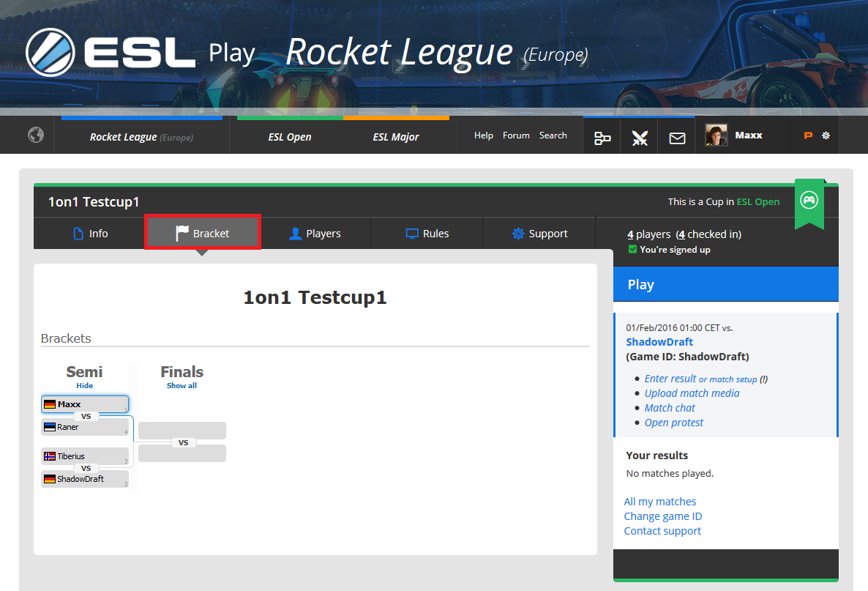Open All my matches link

[660, 501]
